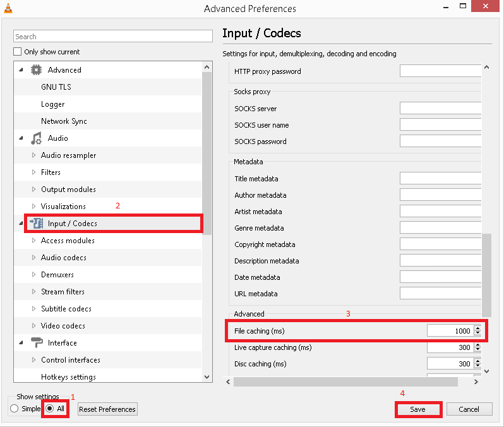Click the Search field above the tree
504x427 pixels.
pos(113,37)
